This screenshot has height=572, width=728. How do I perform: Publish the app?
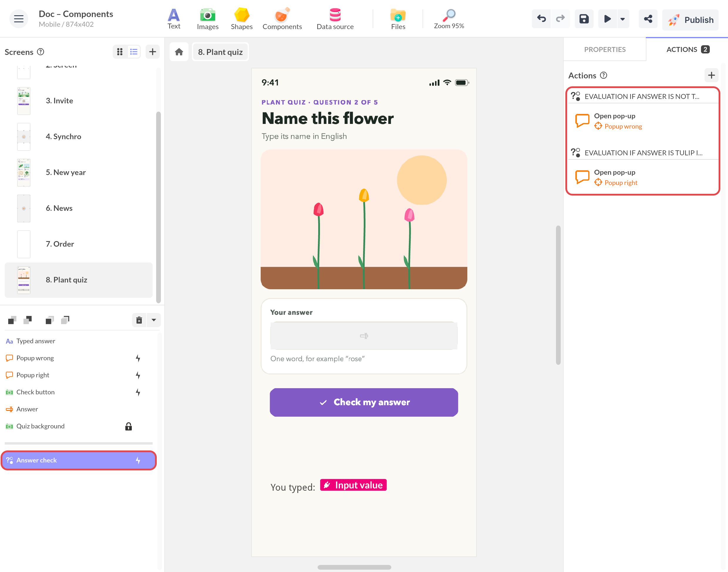690,20
